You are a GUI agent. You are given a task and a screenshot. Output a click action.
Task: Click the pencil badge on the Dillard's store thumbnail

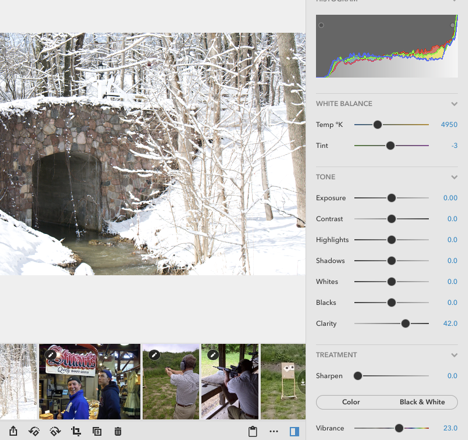51,355
